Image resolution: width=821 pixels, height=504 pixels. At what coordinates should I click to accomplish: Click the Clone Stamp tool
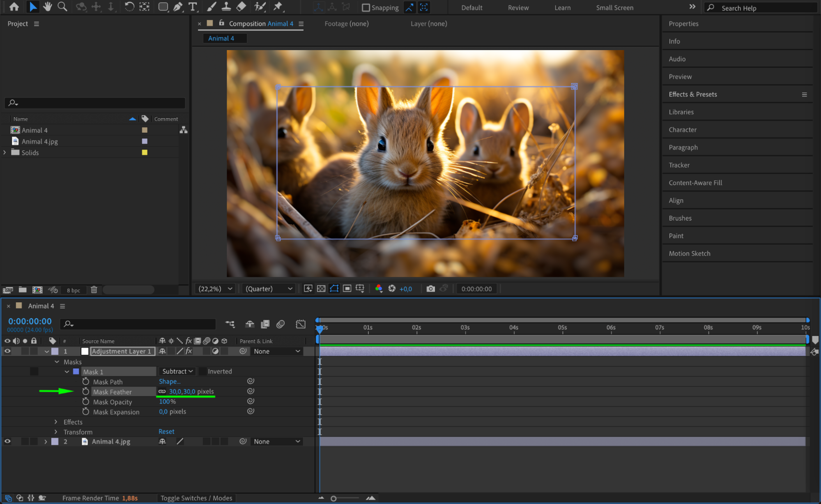[x=226, y=7]
